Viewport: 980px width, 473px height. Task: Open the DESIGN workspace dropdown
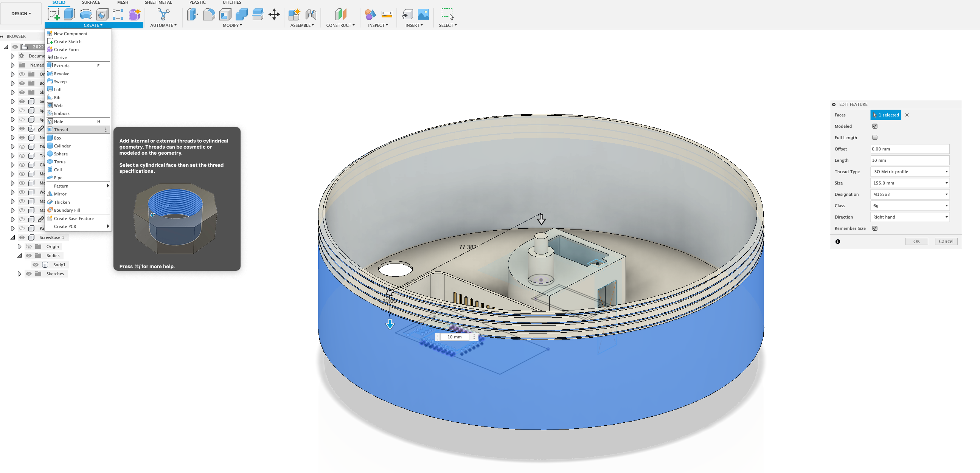(x=21, y=14)
